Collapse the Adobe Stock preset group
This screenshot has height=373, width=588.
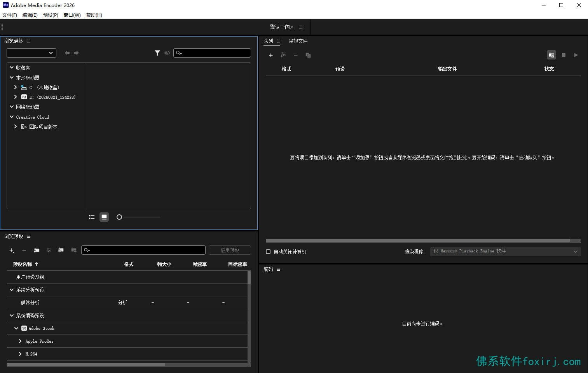(x=16, y=328)
